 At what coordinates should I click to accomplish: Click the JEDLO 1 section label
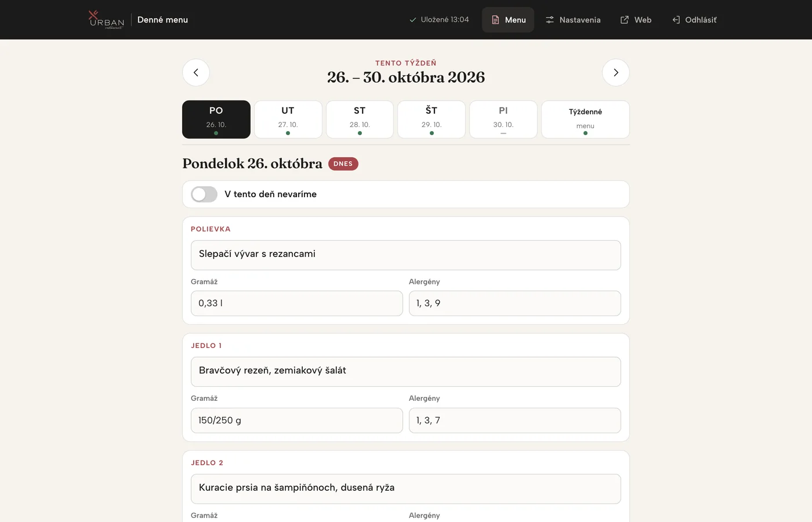tap(206, 346)
